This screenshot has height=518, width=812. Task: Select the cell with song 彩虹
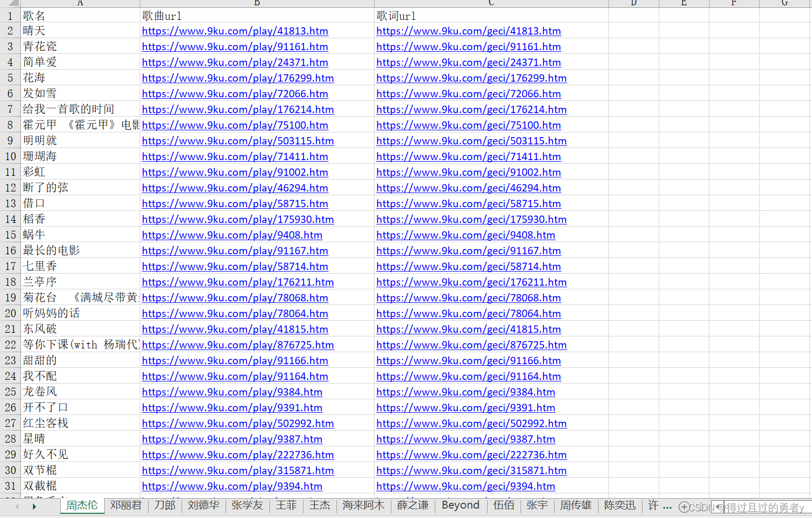[81, 172]
